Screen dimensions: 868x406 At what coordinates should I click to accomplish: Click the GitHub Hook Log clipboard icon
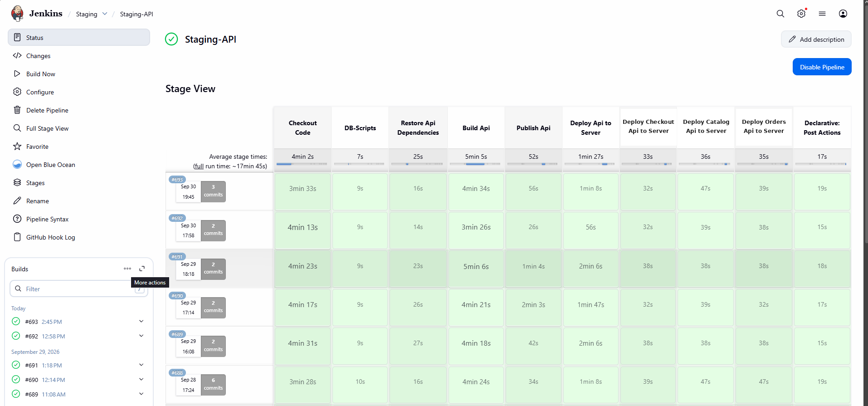click(17, 237)
